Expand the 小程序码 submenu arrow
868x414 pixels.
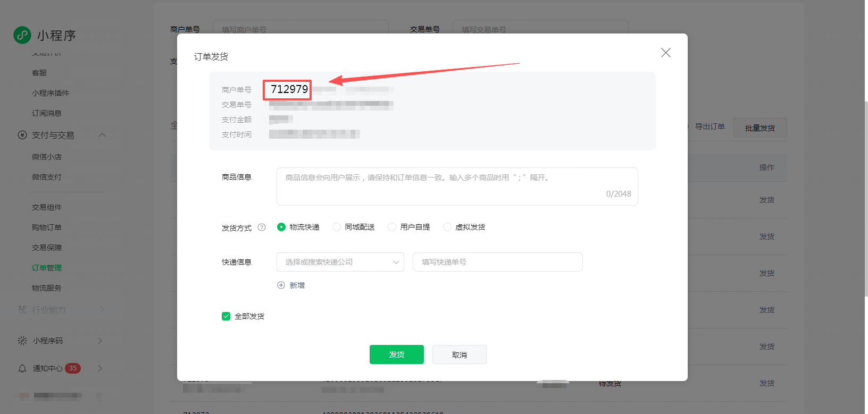[100, 341]
